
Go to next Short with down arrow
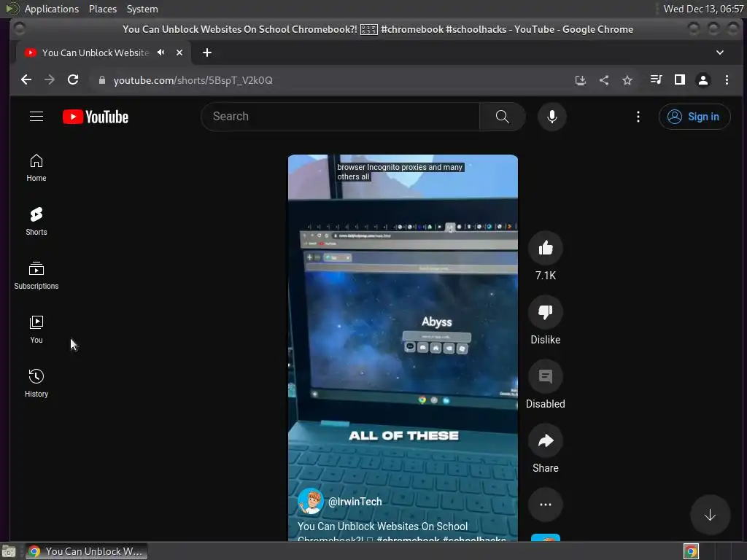(710, 515)
